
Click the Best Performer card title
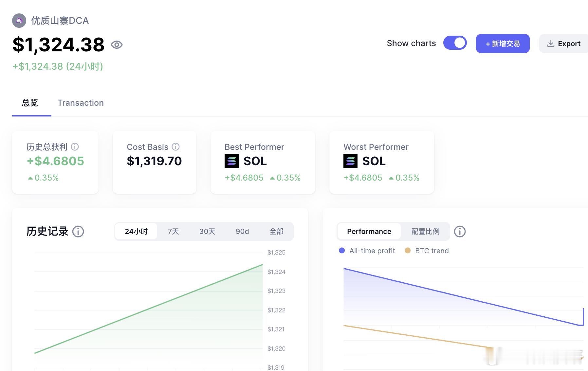click(x=254, y=147)
